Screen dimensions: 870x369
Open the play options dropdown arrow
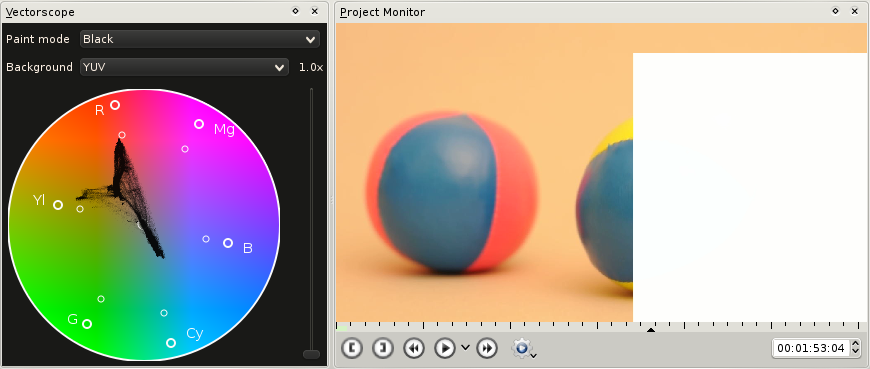[466, 347]
